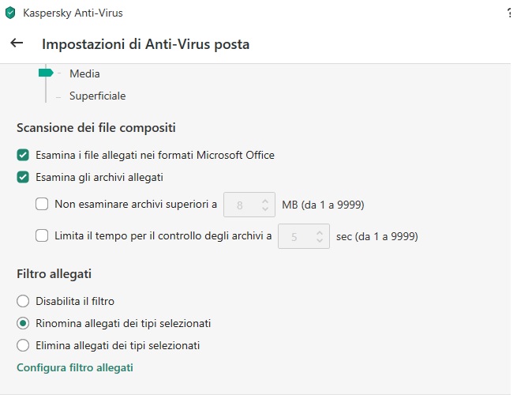This screenshot has height=395, width=532.
Task: Click the sec (da 1 a 9999) label
Action: [377, 236]
